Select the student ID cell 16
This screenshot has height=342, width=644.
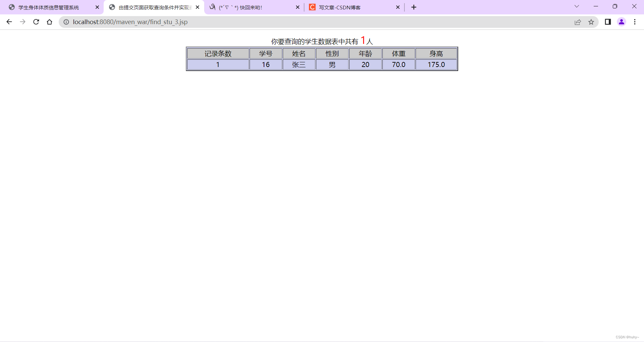pos(266,65)
